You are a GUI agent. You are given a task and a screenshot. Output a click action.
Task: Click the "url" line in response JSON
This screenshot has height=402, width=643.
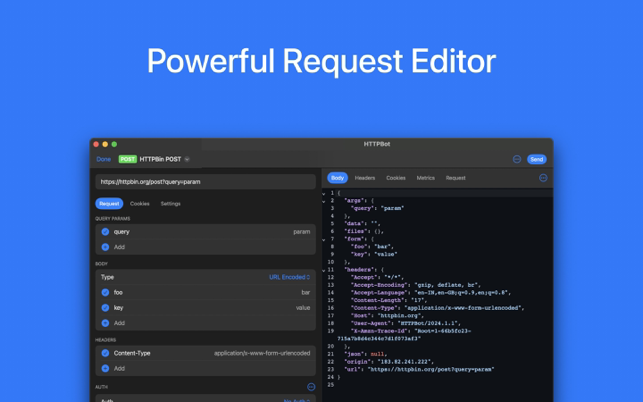click(419, 369)
